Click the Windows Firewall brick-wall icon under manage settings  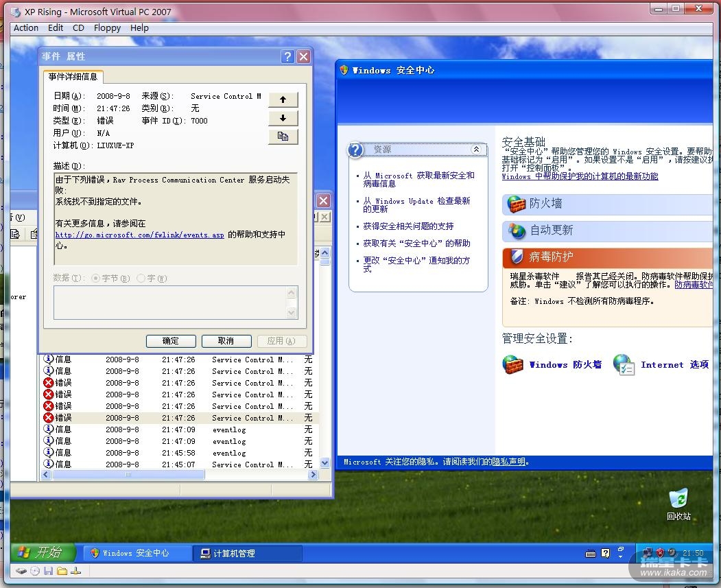pos(513,364)
